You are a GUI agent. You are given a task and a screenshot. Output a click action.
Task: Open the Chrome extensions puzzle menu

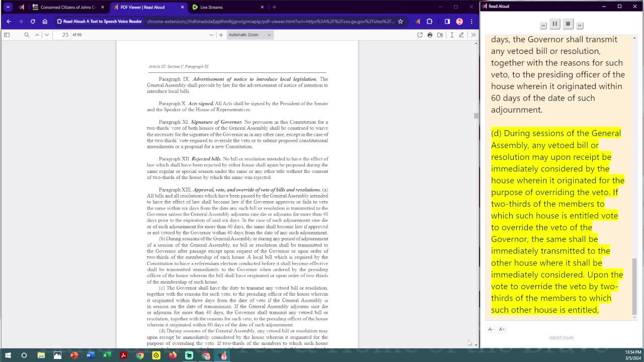[429, 22]
